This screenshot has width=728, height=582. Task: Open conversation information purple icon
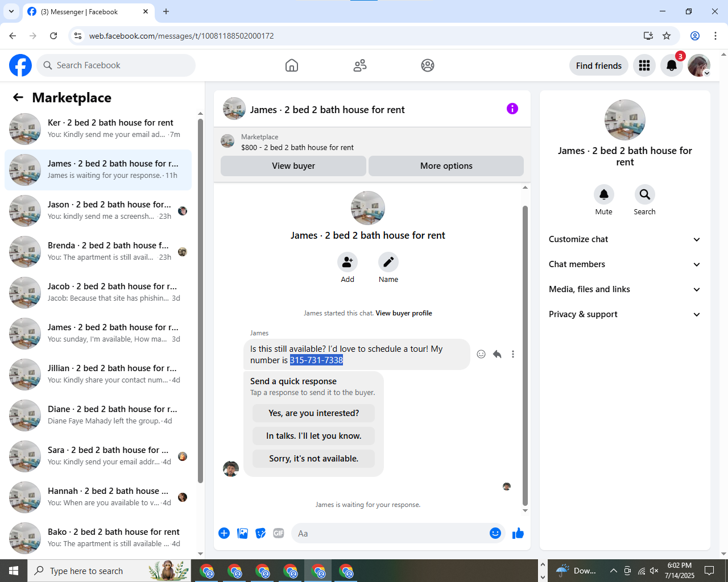click(512, 109)
